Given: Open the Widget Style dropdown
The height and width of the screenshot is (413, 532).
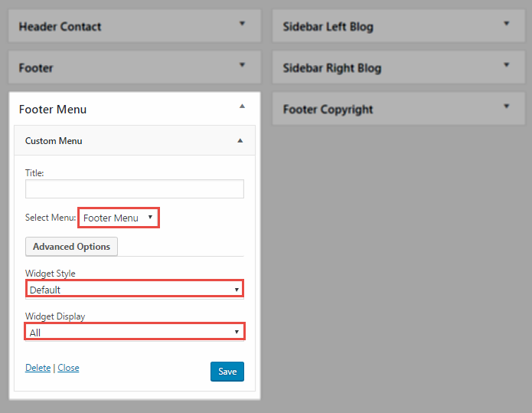Looking at the screenshot, I should (x=135, y=289).
